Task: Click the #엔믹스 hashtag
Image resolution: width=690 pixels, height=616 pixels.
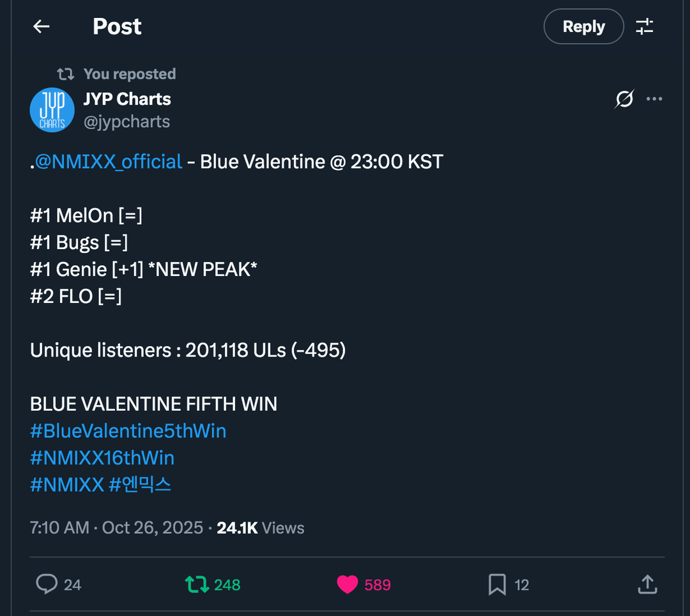Action: [140, 484]
